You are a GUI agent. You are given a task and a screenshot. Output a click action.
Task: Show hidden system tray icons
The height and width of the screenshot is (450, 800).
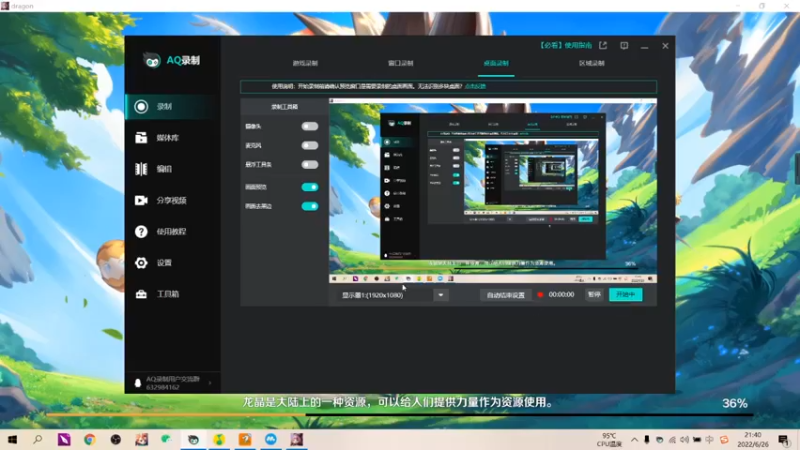tap(634, 440)
